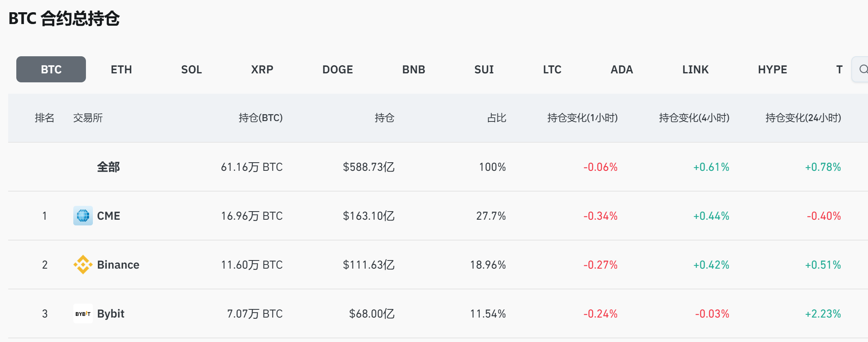868x342 pixels.
Task: Select the DOGE tab
Action: click(338, 69)
